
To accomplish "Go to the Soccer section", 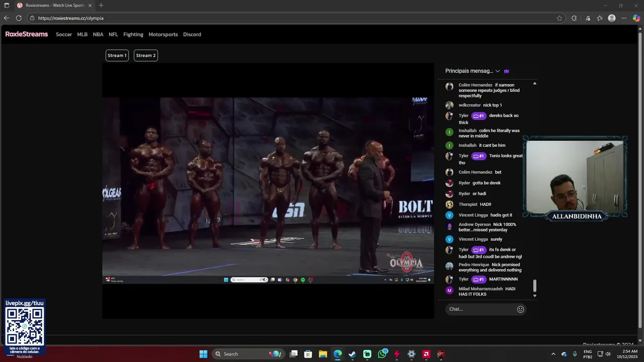I will tap(64, 35).
